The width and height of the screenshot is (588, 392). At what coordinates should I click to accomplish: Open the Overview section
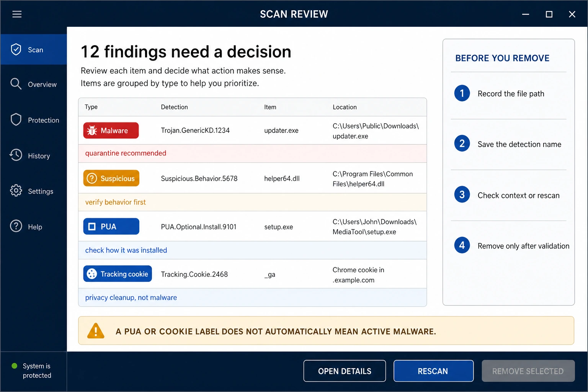click(34, 84)
